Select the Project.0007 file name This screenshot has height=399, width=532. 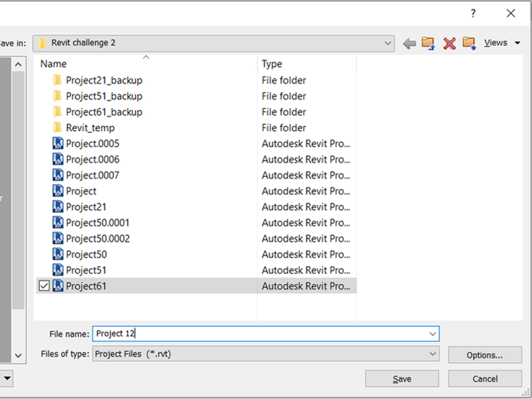point(92,176)
